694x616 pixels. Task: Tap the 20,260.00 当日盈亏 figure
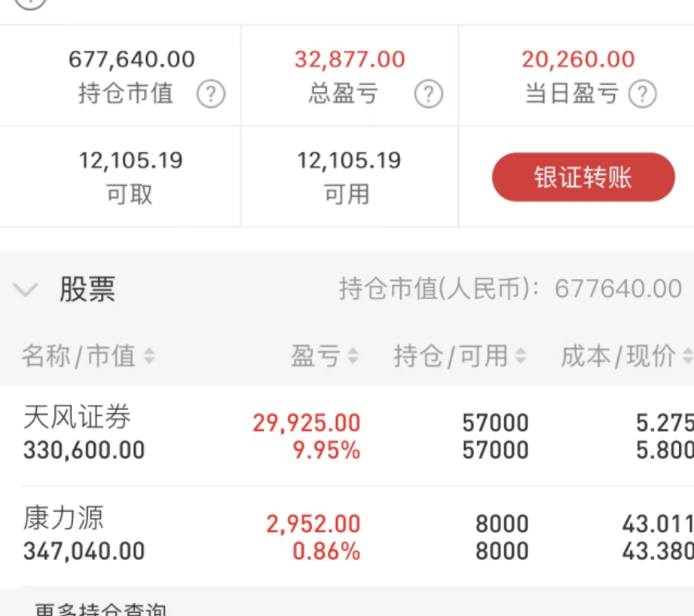pos(578,59)
